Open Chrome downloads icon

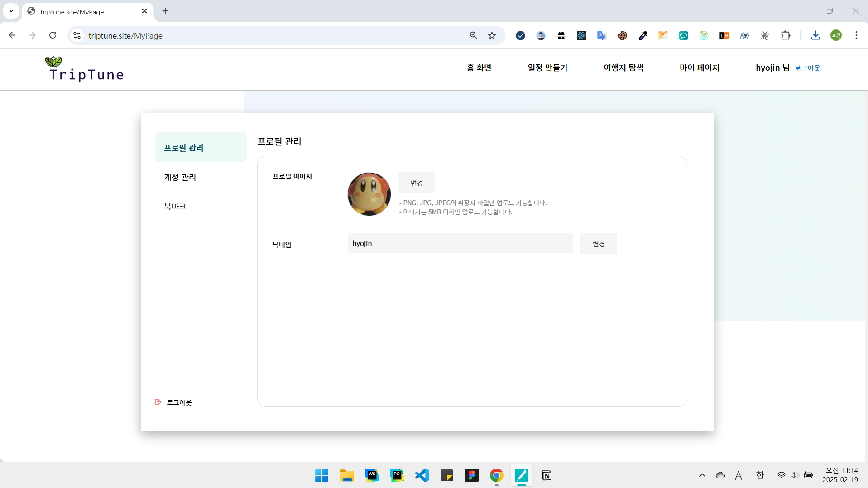click(x=815, y=35)
